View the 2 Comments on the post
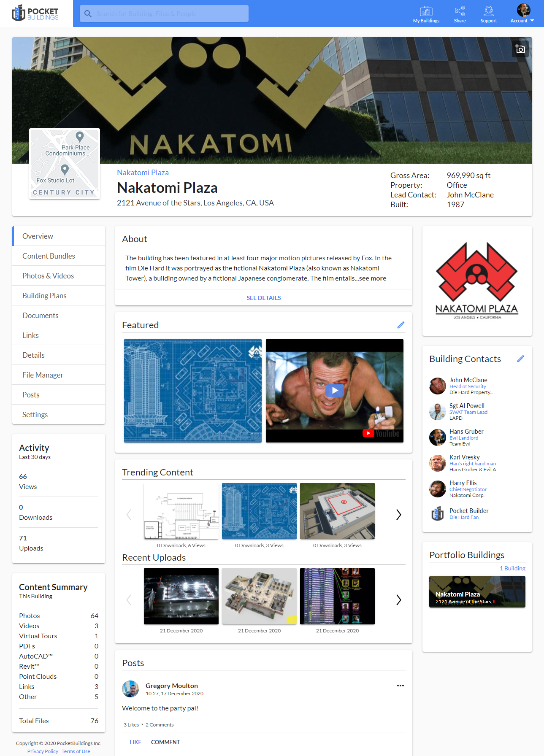Image resolution: width=544 pixels, height=756 pixels. point(160,725)
